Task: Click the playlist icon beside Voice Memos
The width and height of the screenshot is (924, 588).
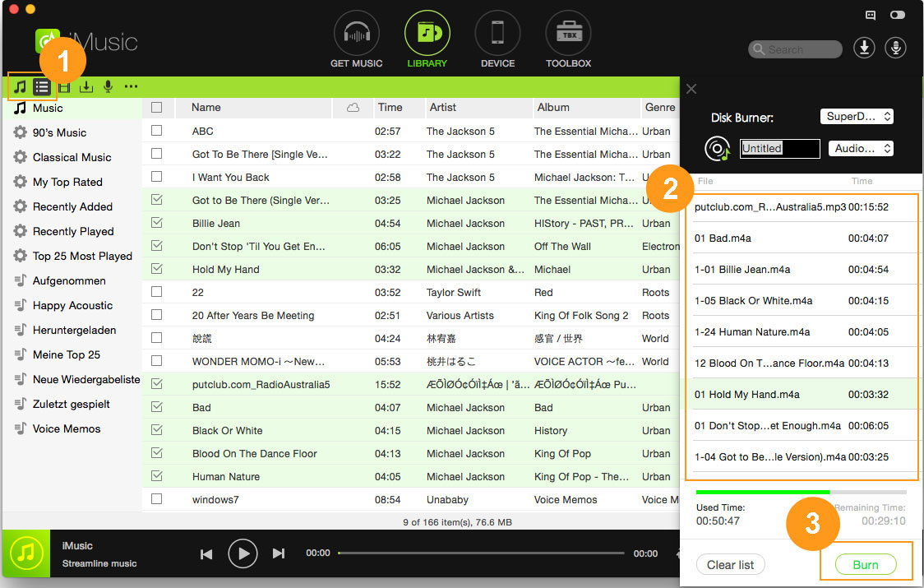Action: 20,428
